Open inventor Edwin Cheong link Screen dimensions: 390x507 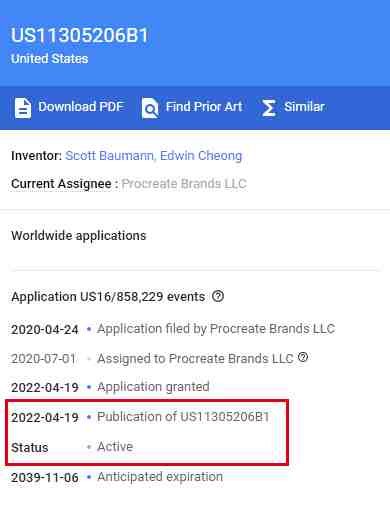click(x=201, y=156)
